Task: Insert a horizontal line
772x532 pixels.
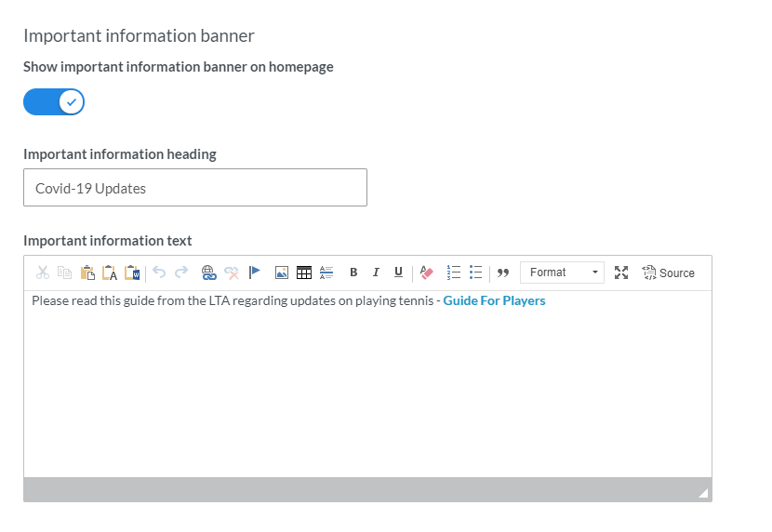Action: (326, 273)
